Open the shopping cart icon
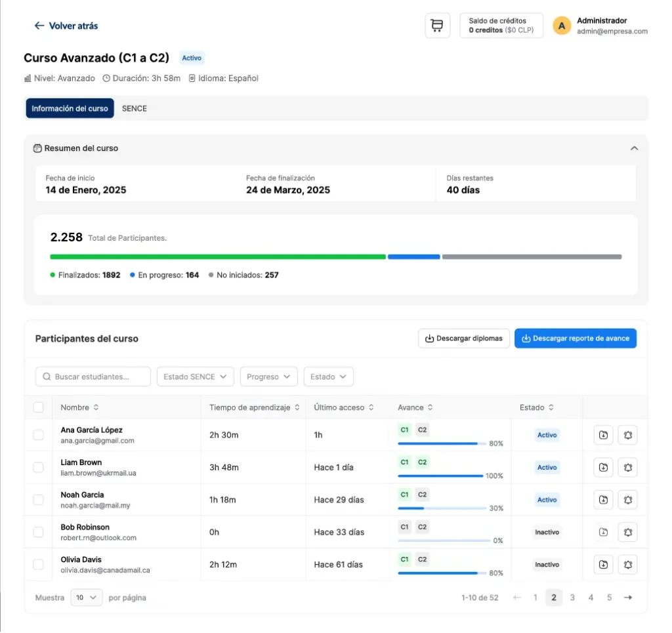672x633 pixels. pyautogui.click(x=437, y=25)
